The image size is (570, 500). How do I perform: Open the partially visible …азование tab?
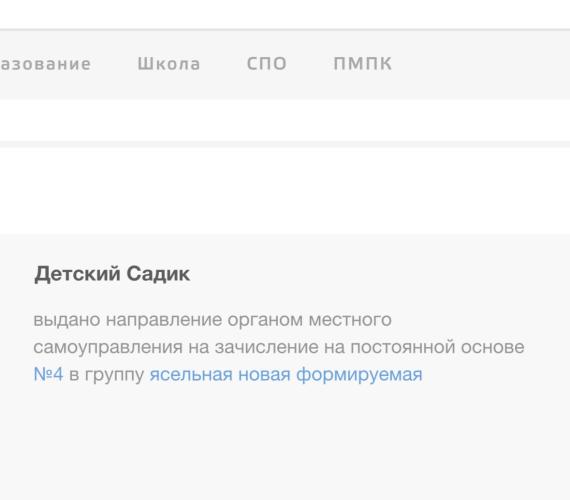click(x=45, y=64)
